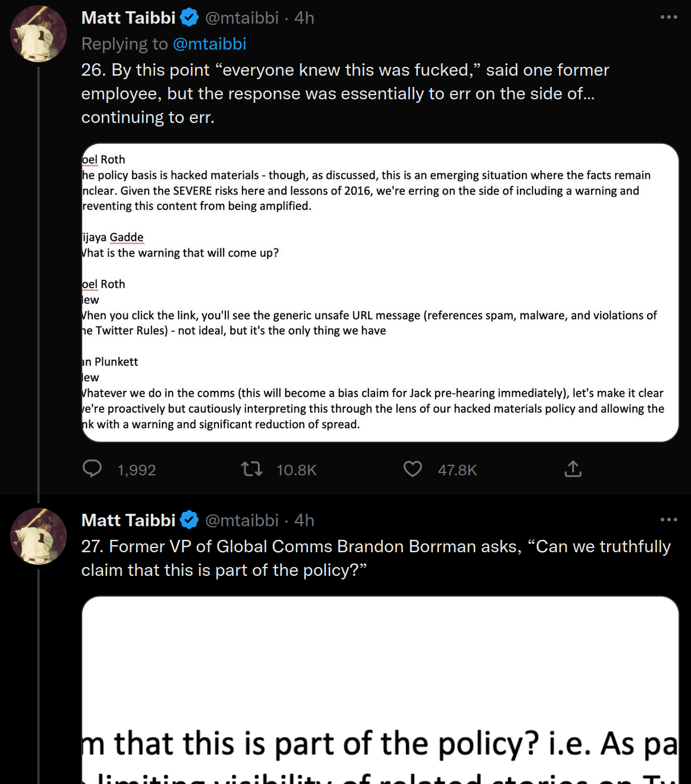Open the more options menu on tweet 26
The height and width of the screenshot is (784, 691).
669,17
